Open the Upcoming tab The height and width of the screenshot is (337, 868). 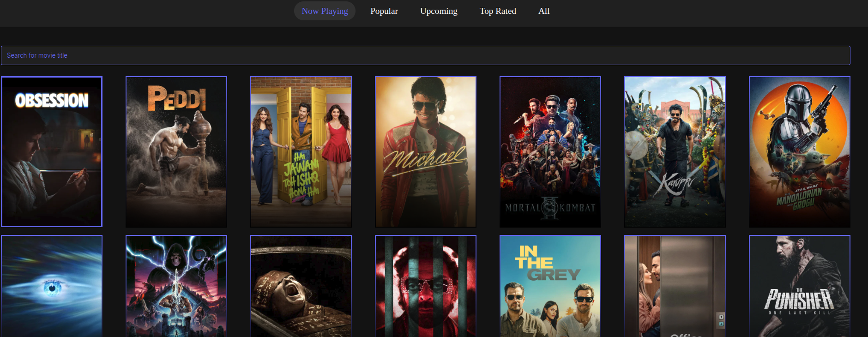(x=439, y=11)
